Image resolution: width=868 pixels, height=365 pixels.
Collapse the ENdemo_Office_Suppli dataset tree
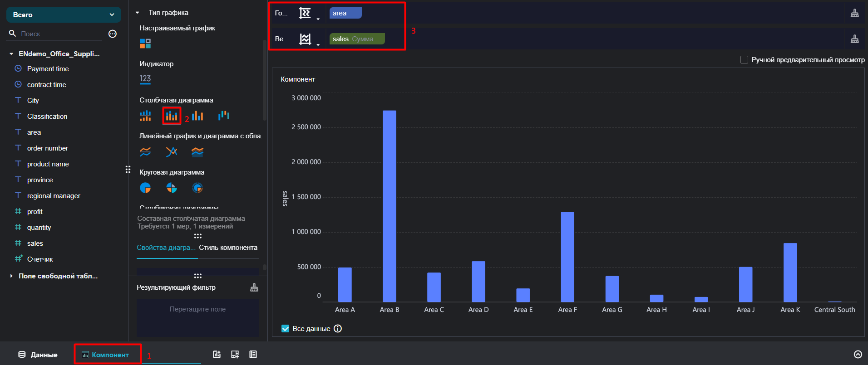coord(11,54)
